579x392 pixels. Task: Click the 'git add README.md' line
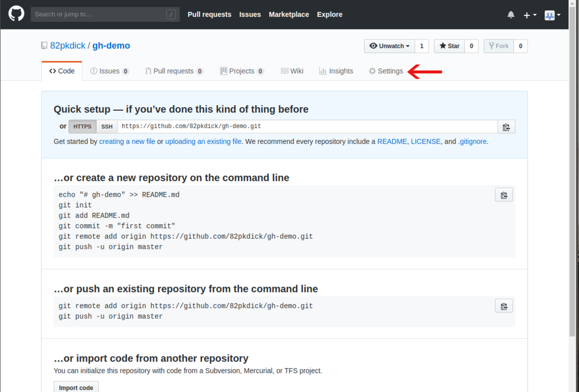point(94,216)
